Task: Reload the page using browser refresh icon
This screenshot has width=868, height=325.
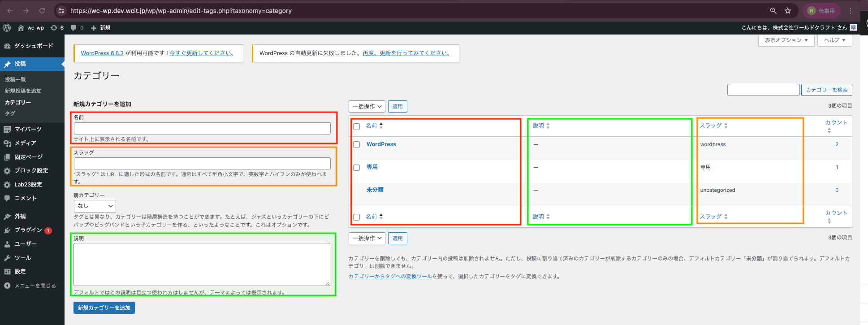Action: 42,11
